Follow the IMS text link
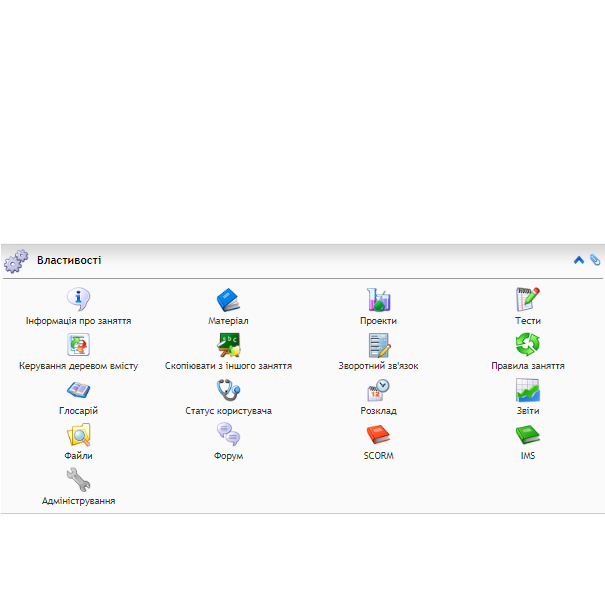Viewport: 605px width, 605px height. click(x=527, y=456)
